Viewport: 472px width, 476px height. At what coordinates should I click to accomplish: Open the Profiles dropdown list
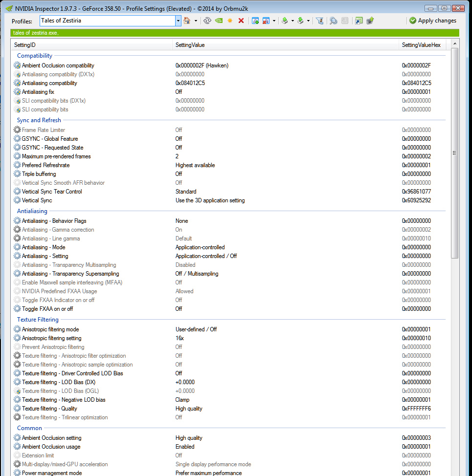tap(178, 21)
